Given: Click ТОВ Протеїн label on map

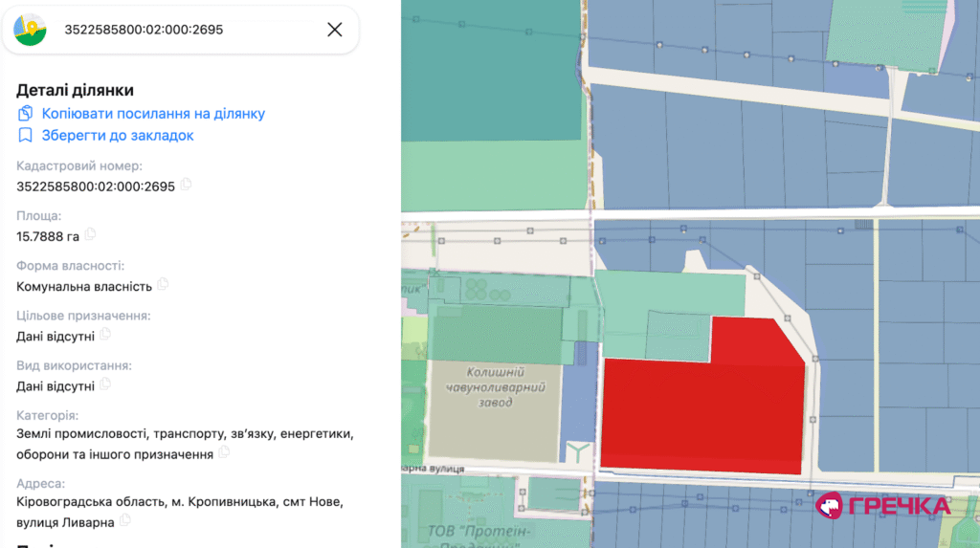Looking at the screenshot, I should click(x=479, y=533).
